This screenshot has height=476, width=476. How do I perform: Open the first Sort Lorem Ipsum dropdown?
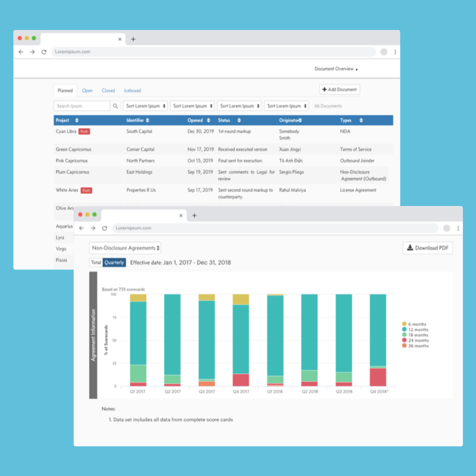click(x=145, y=106)
